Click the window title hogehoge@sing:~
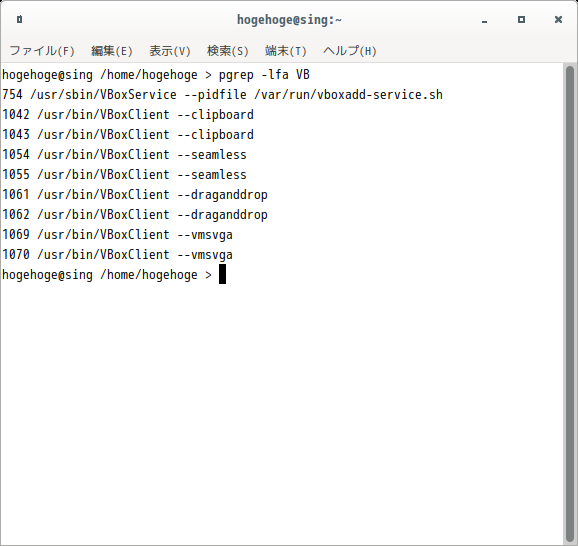 tap(289, 20)
